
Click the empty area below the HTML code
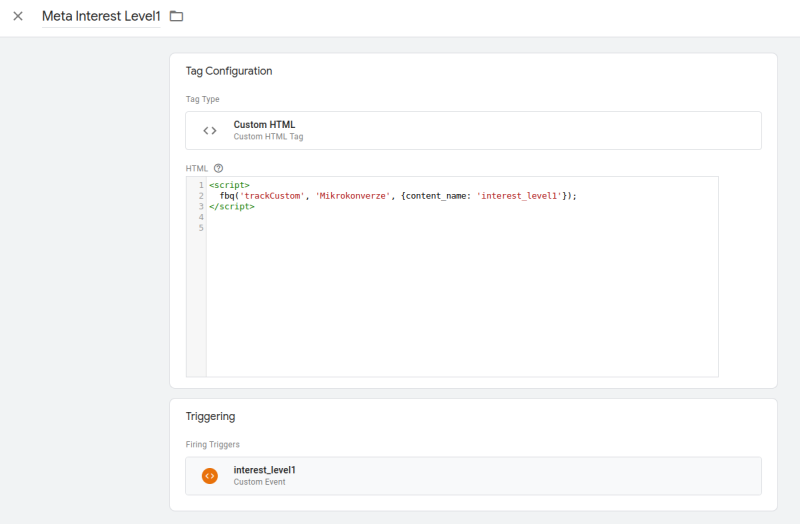[460, 300]
